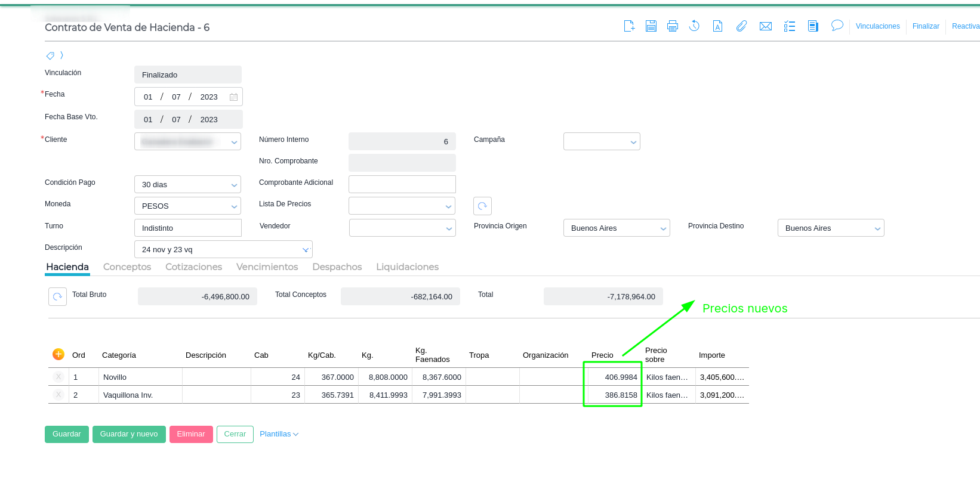Click the printer icon
The width and height of the screenshot is (980, 480).
[673, 26]
